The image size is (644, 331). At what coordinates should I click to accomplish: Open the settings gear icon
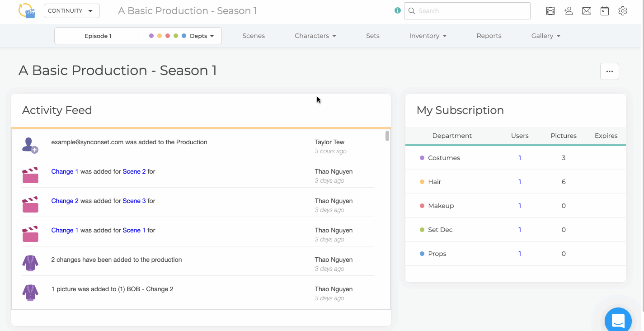[x=623, y=11]
